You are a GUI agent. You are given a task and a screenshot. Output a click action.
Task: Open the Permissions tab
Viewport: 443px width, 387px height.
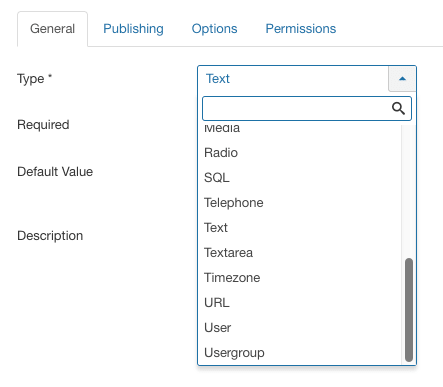pos(301,29)
